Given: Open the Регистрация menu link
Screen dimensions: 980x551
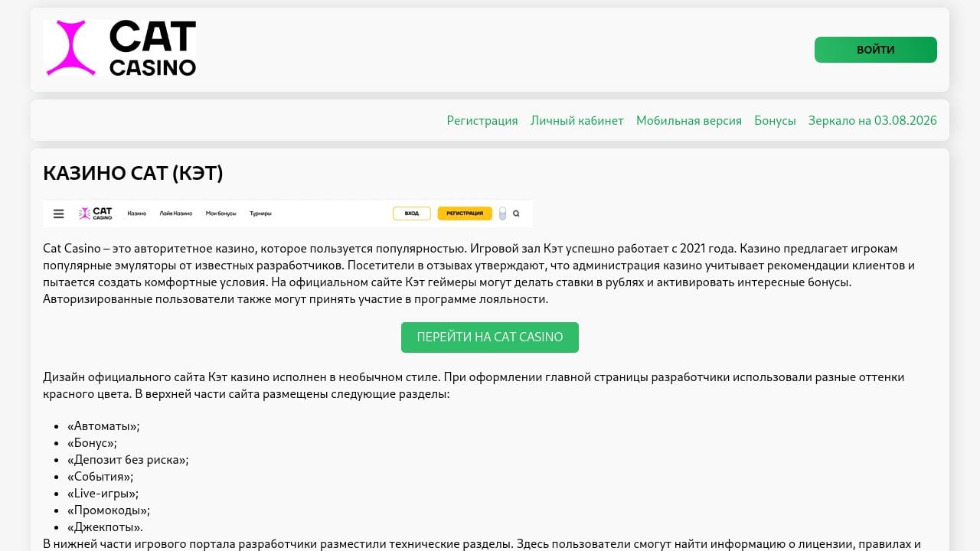Looking at the screenshot, I should click(x=482, y=121).
